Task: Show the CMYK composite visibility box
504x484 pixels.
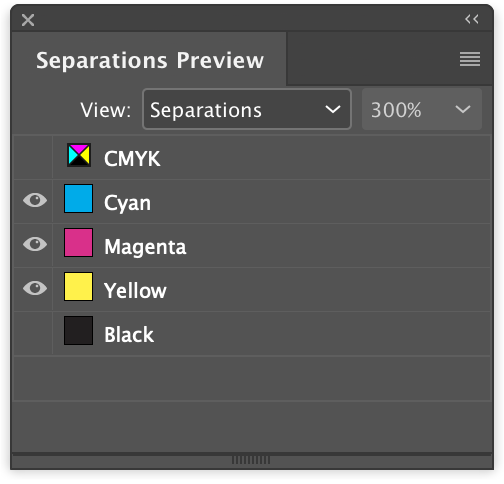Action: coord(33,157)
